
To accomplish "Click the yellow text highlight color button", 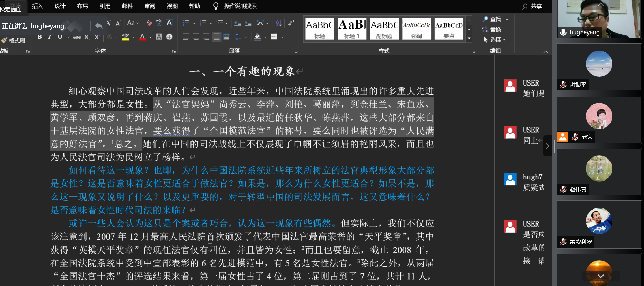I will tap(126, 37).
